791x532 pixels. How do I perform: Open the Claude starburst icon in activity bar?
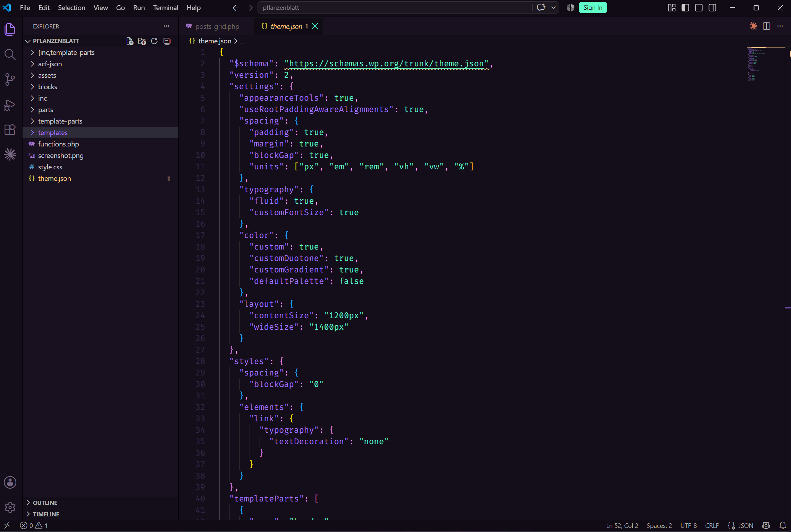[x=10, y=154]
